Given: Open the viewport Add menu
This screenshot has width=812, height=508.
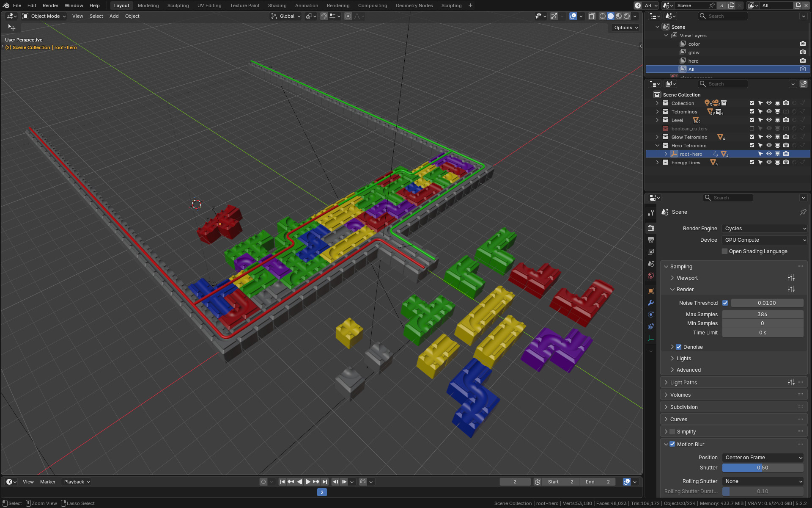Looking at the screenshot, I should (114, 16).
